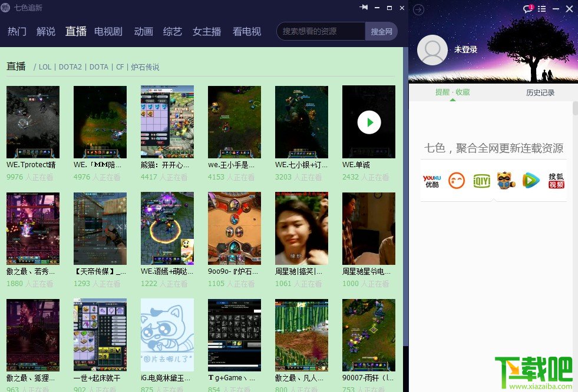Viewport: 578px width, 392px height.
Task: Click the search input field
Action: click(x=321, y=31)
